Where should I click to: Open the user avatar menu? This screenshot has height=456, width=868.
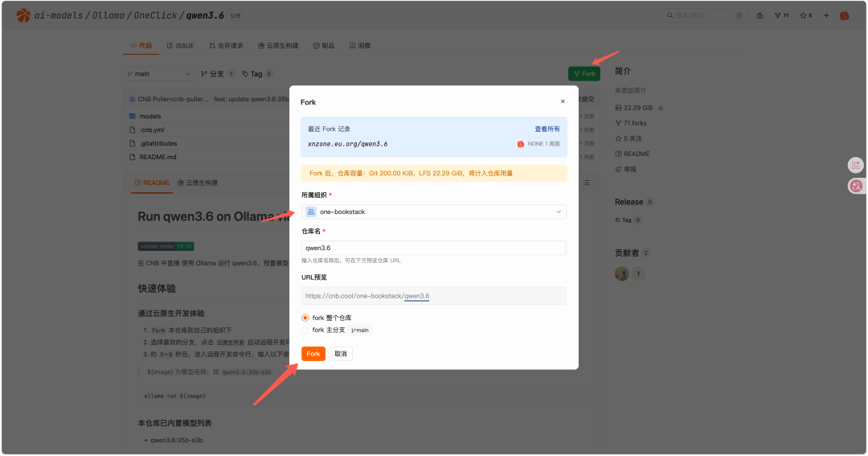(844, 15)
